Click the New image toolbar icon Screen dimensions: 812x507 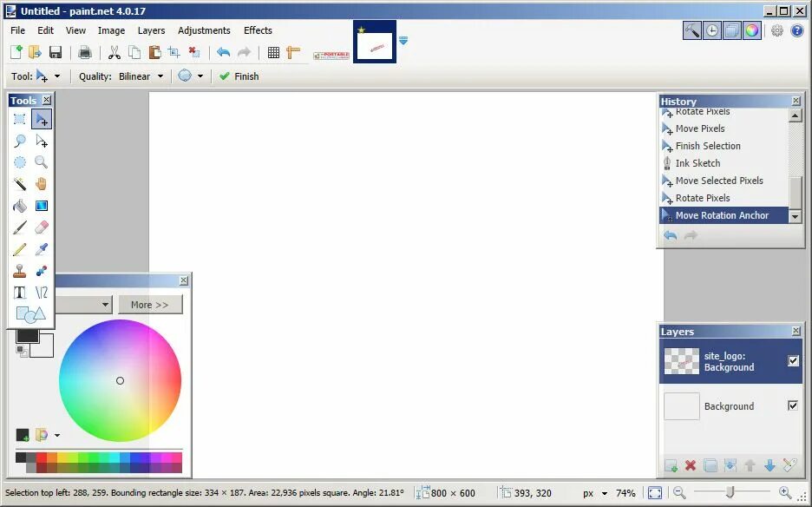tap(16, 52)
